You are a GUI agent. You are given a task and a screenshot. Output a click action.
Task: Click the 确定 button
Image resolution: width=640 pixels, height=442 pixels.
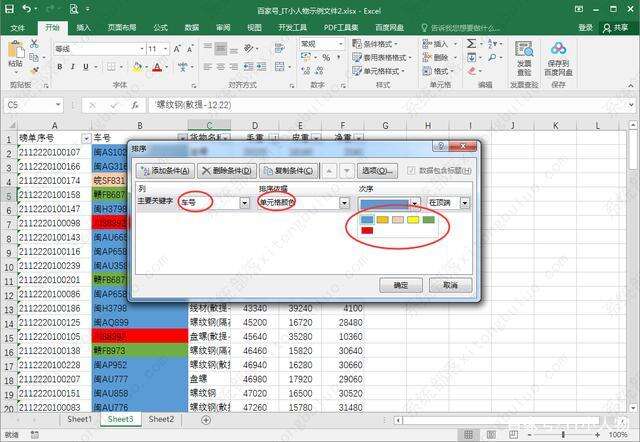click(x=400, y=285)
